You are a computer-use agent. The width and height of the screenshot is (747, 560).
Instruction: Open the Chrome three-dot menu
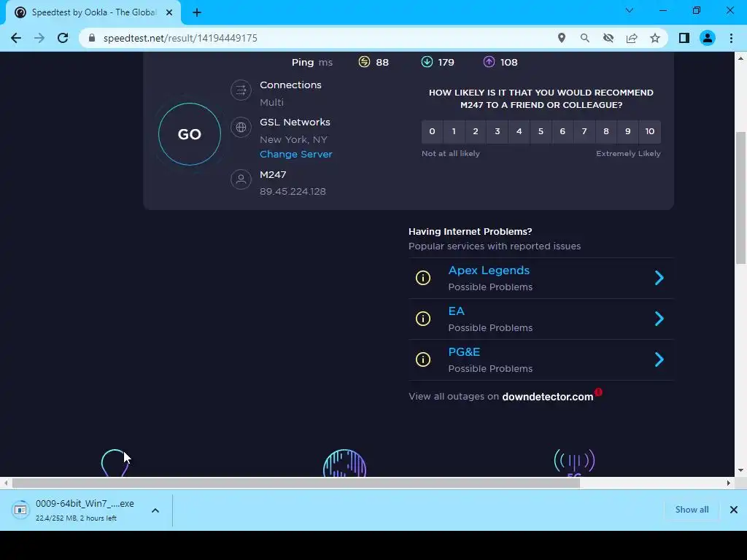[x=731, y=38]
